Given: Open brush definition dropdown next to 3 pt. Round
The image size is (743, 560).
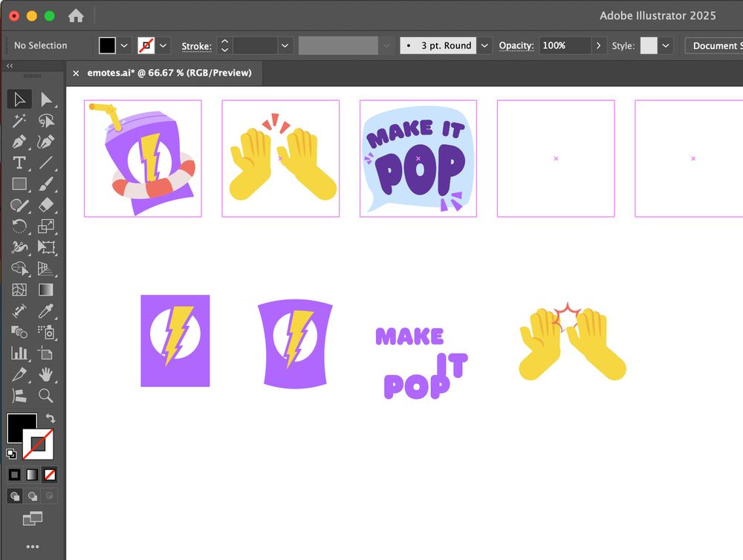Looking at the screenshot, I should (x=484, y=46).
